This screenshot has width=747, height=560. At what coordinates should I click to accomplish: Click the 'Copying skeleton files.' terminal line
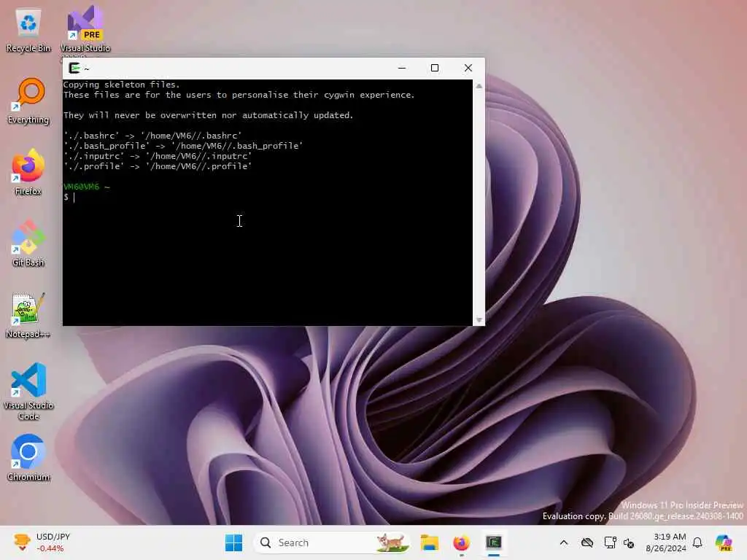pos(122,85)
